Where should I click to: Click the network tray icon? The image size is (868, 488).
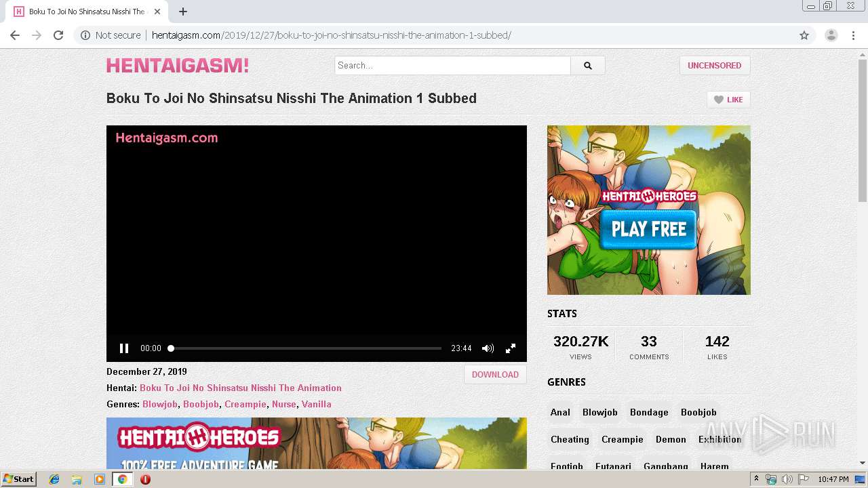pos(771,479)
